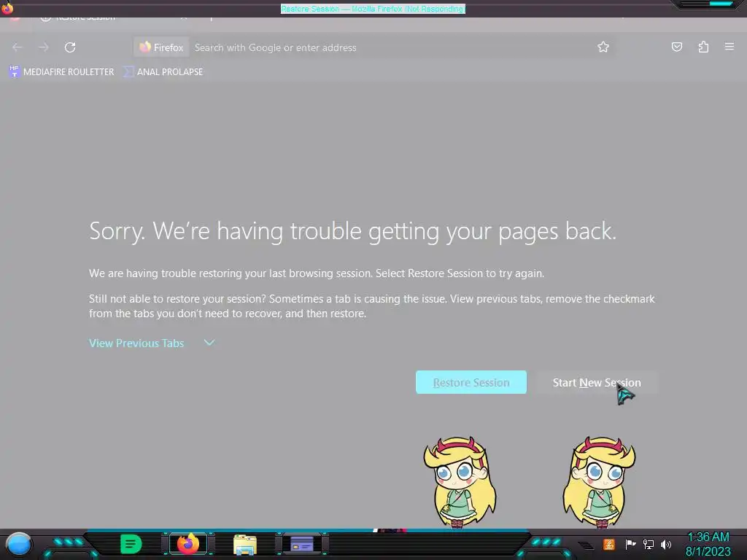Open the clock showing 1:36 AM
Screen dimensions: 747x560
point(708,544)
